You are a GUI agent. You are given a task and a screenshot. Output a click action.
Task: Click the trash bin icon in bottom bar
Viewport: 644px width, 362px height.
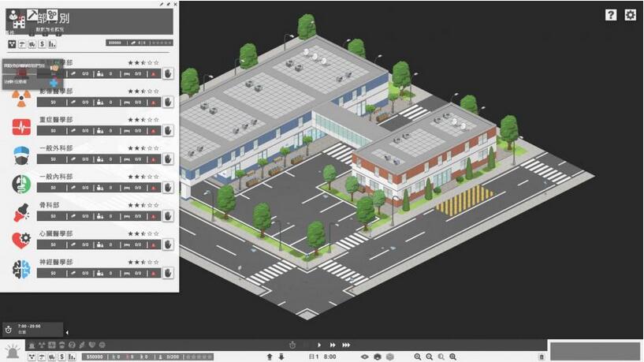542,356
